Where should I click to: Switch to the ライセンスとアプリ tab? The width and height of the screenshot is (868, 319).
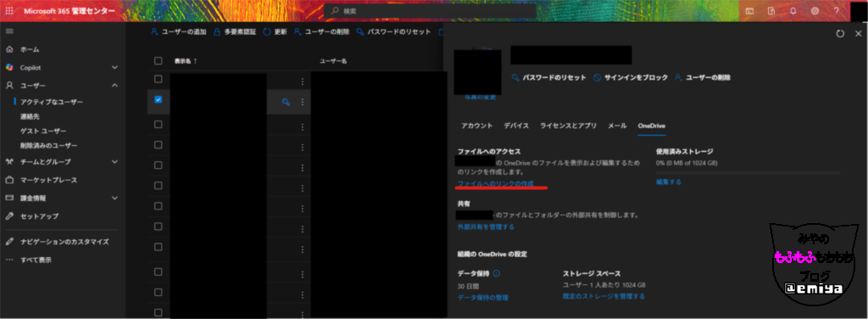(568, 126)
